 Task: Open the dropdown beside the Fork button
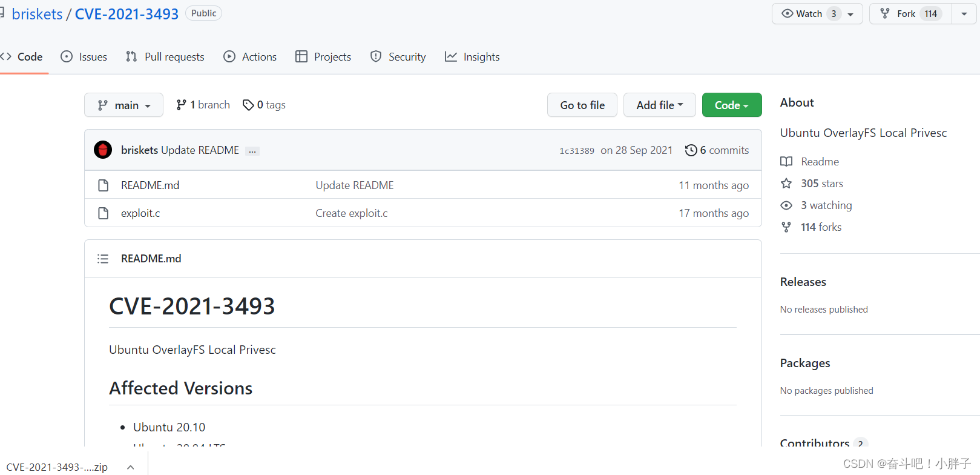[964, 14]
